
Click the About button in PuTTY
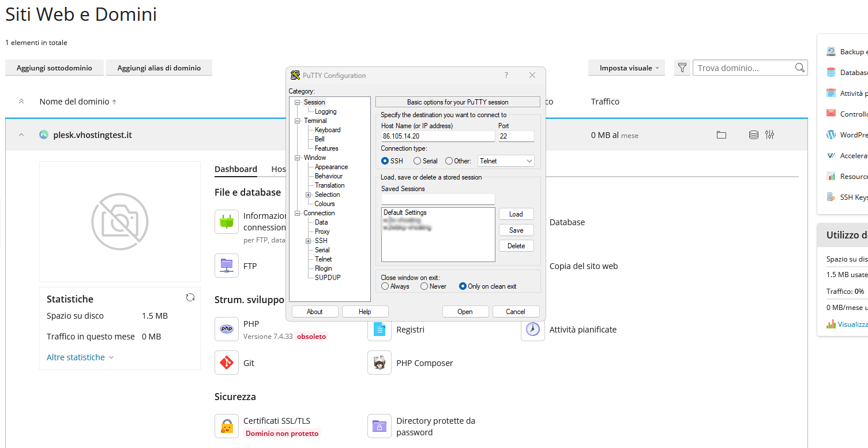[x=315, y=312]
